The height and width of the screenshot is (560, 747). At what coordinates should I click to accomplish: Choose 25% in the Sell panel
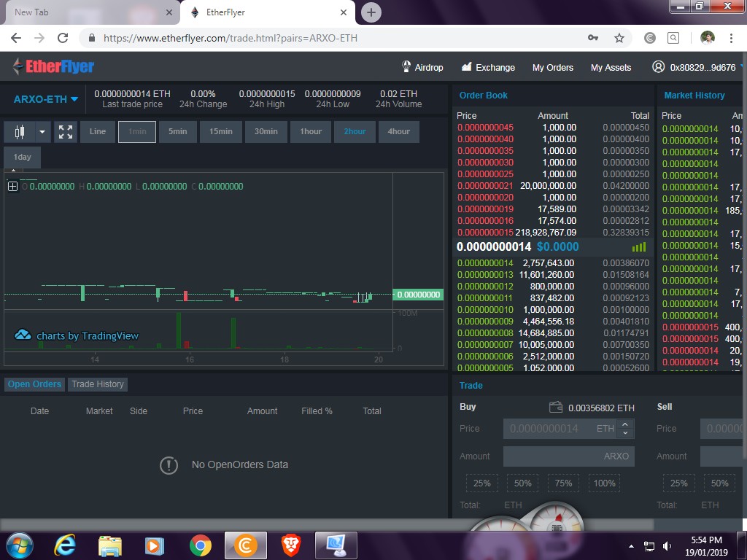pos(679,483)
